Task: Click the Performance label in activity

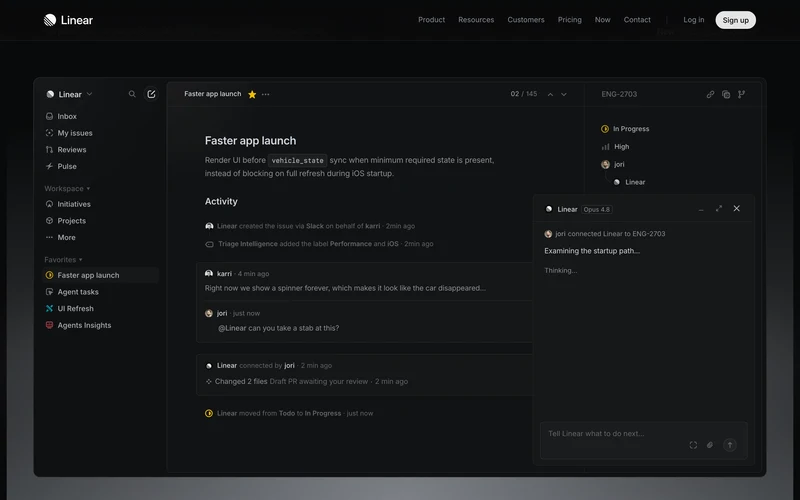Action: 351,244
